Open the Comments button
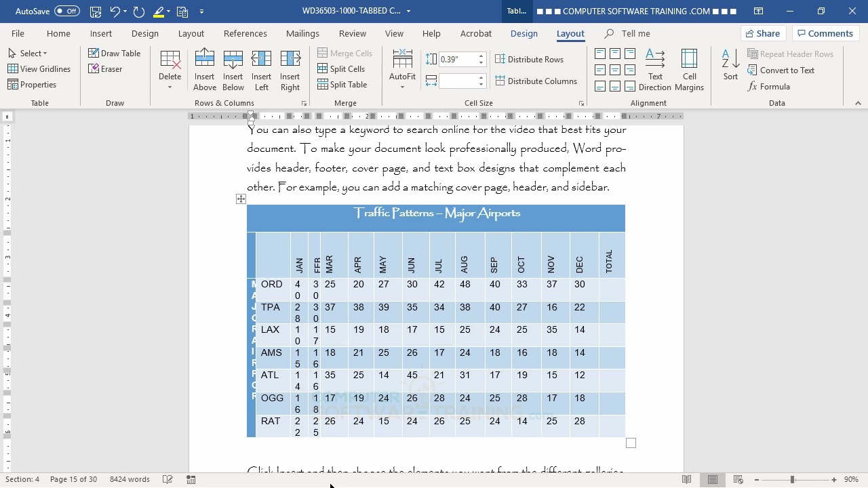The width and height of the screenshot is (868, 488). click(x=824, y=33)
